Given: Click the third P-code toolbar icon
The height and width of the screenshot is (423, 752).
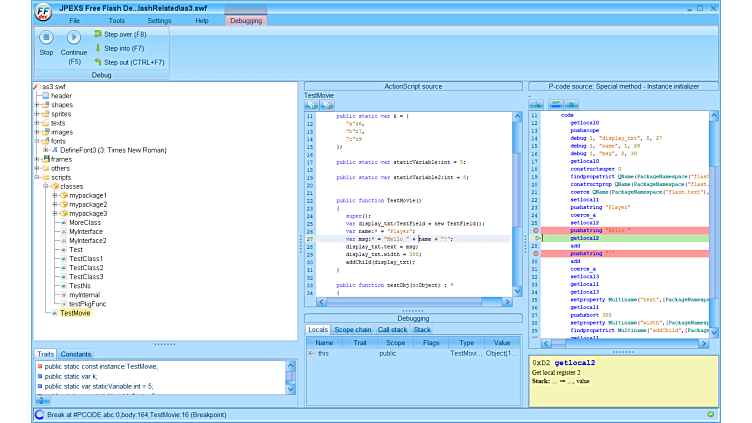Looking at the screenshot, I should (x=571, y=105).
